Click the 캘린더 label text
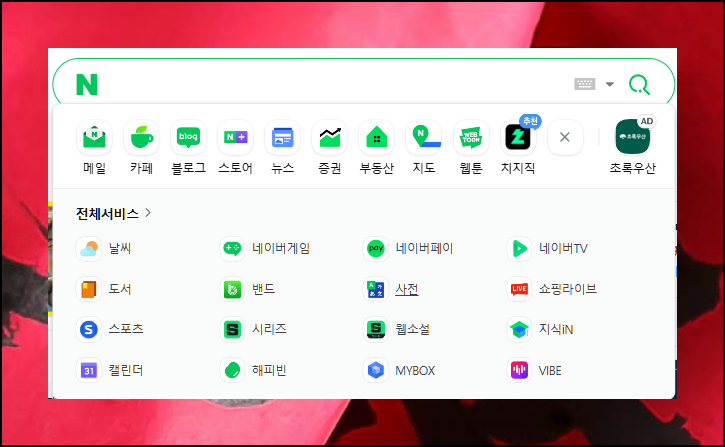The height and width of the screenshot is (447, 725). click(x=126, y=370)
